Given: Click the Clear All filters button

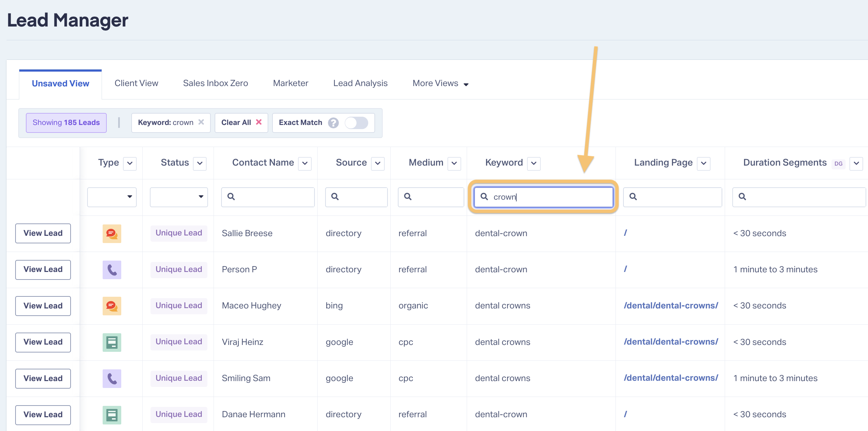Looking at the screenshot, I should coord(241,123).
